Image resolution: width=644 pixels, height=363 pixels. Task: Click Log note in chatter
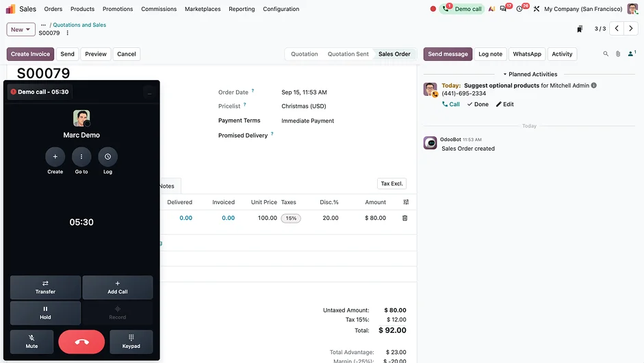coord(491,54)
